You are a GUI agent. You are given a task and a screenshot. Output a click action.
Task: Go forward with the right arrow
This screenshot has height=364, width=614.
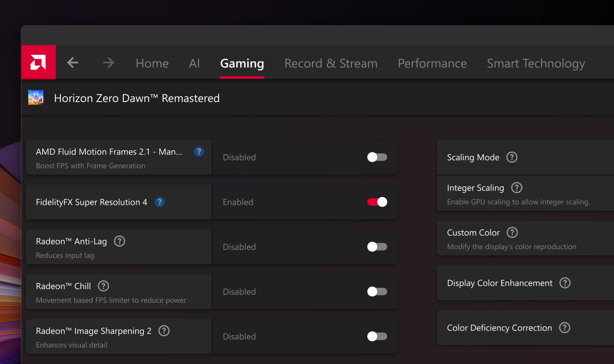click(x=108, y=63)
